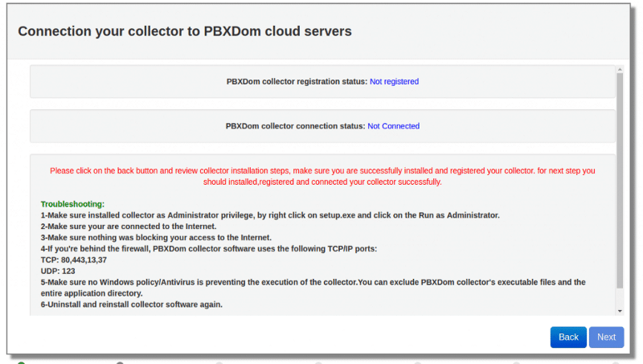This screenshot has height=364, width=643.
Task: Click the green 'Troubleshooting:' heading
Action: tap(72, 204)
